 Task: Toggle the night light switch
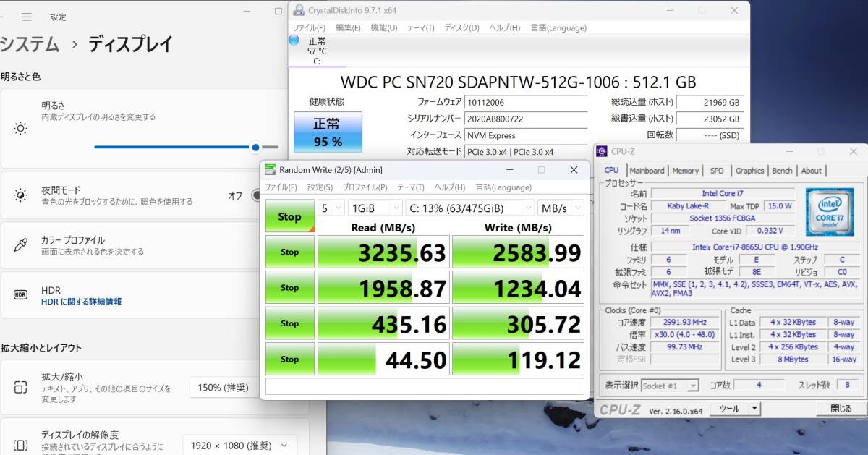point(257,195)
